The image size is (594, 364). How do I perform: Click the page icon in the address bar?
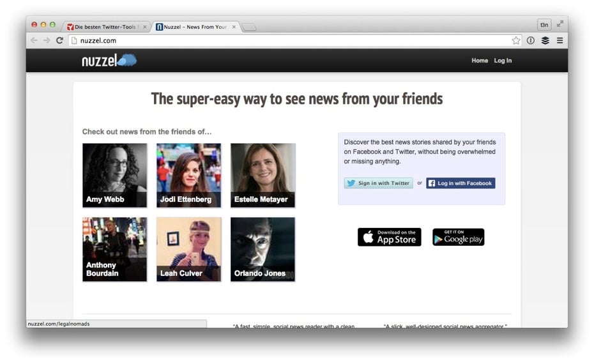point(74,40)
